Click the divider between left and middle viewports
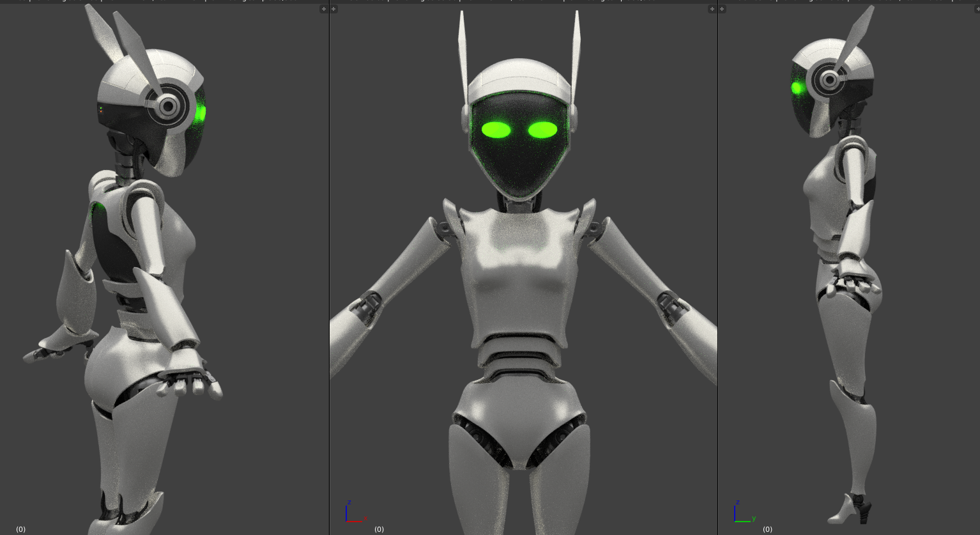980x535 pixels. (x=329, y=268)
